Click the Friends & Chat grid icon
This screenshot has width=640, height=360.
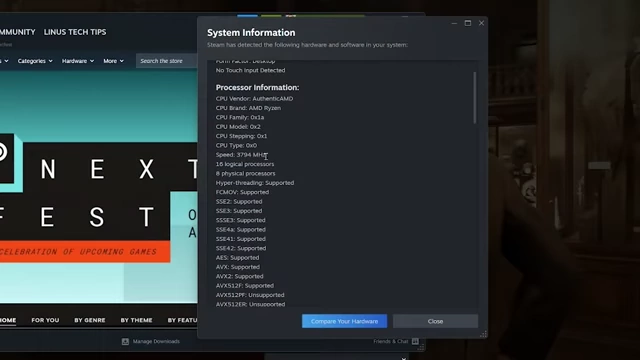(415, 341)
